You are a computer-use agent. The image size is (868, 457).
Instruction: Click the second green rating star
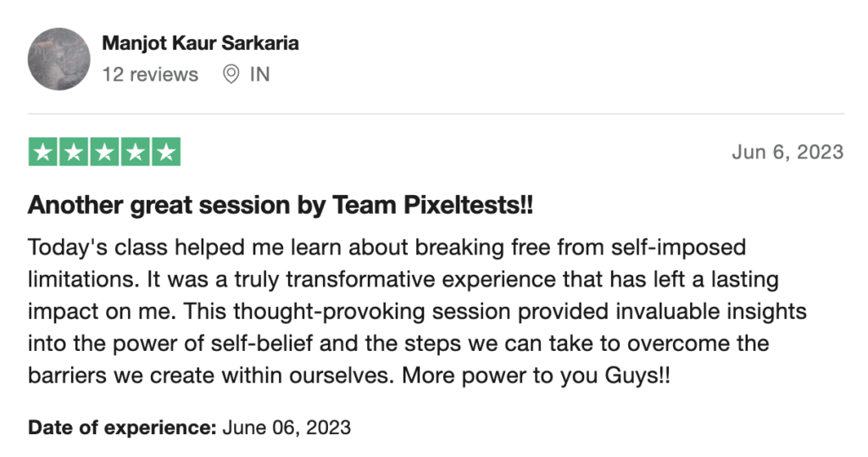[74, 152]
